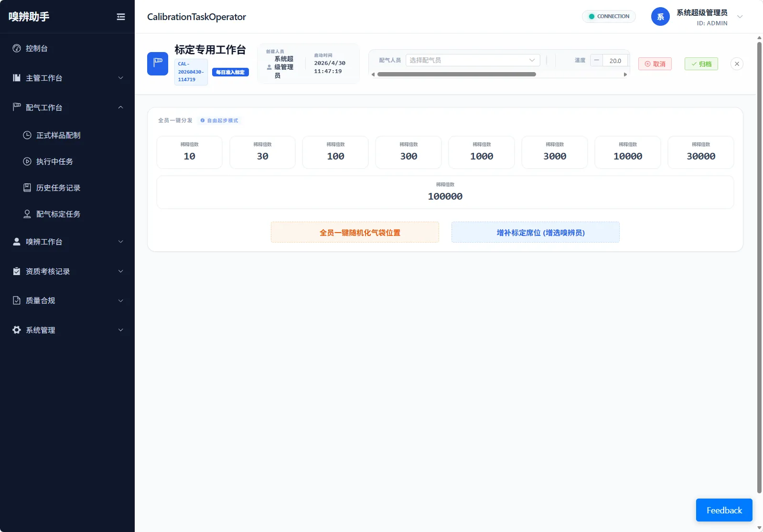Open 历史任务记录 page
Image resolution: width=763 pixels, height=532 pixels.
[67, 188]
